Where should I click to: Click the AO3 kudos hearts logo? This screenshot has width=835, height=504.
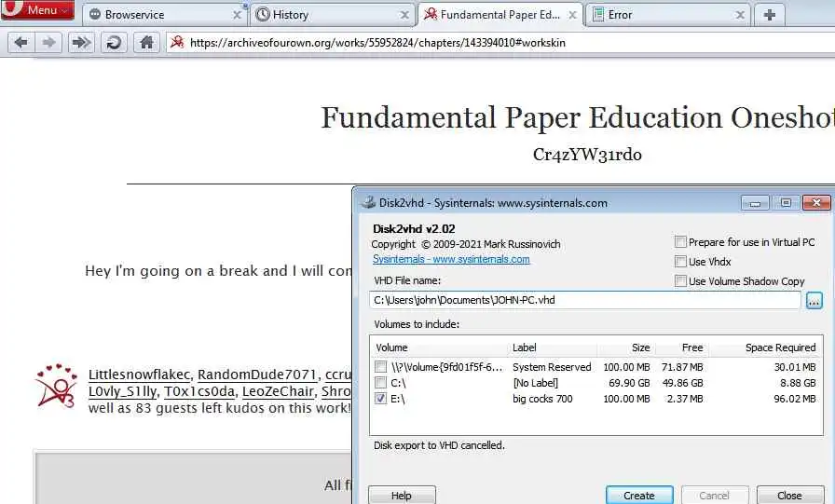(x=56, y=387)
